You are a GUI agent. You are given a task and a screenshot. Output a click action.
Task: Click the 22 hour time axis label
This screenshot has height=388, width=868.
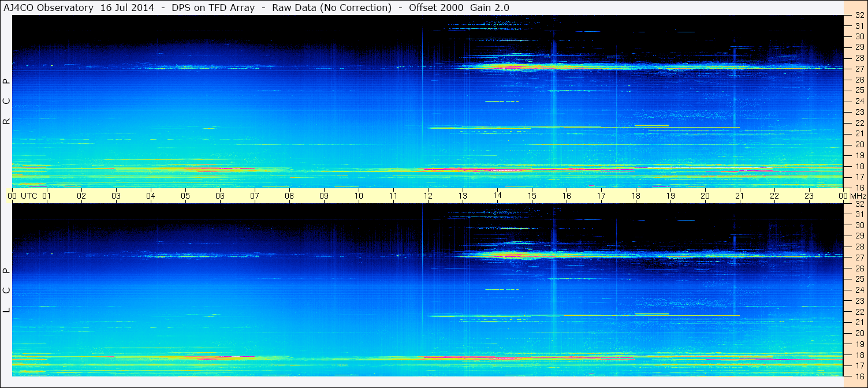click(x=774, y=196)
